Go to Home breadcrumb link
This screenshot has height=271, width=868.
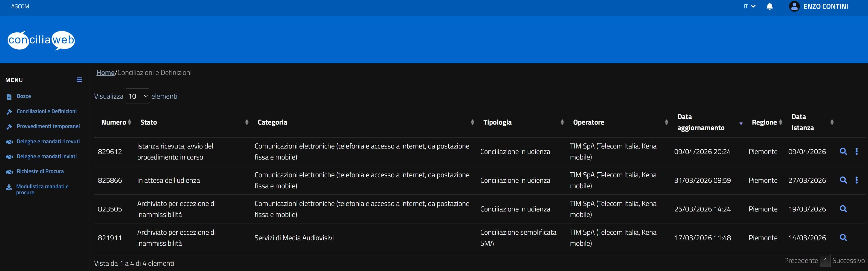[x=105, y=73]
